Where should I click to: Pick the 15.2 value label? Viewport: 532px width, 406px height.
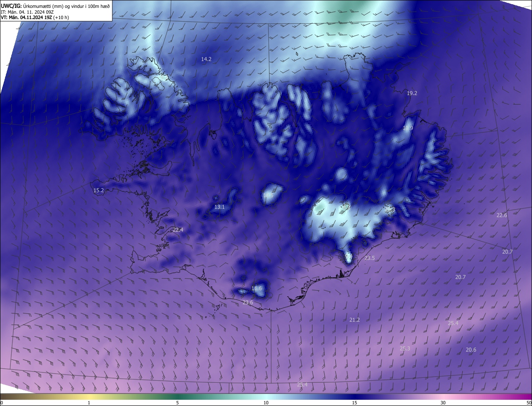[x=99, y=191]
